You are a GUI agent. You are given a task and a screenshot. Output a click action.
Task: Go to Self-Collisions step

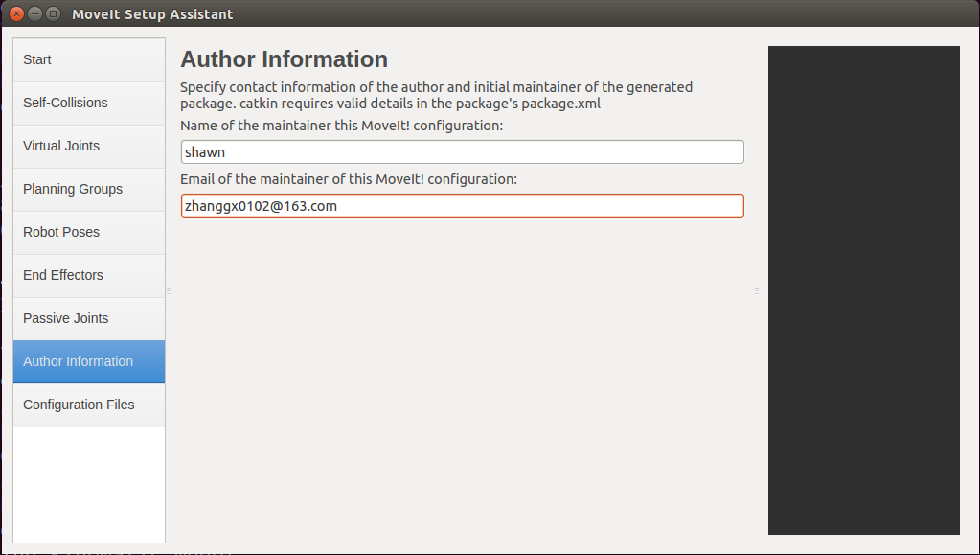tap(89, 104)
